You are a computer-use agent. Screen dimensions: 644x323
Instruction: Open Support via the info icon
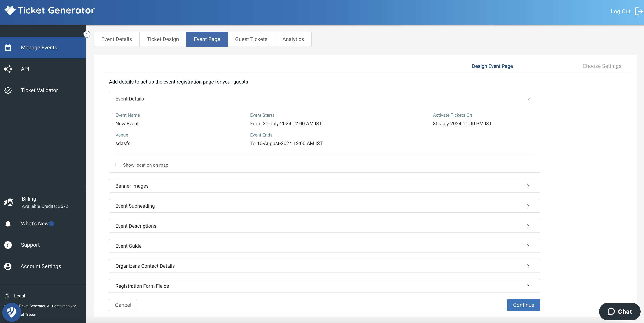click(x=8, y=245)
